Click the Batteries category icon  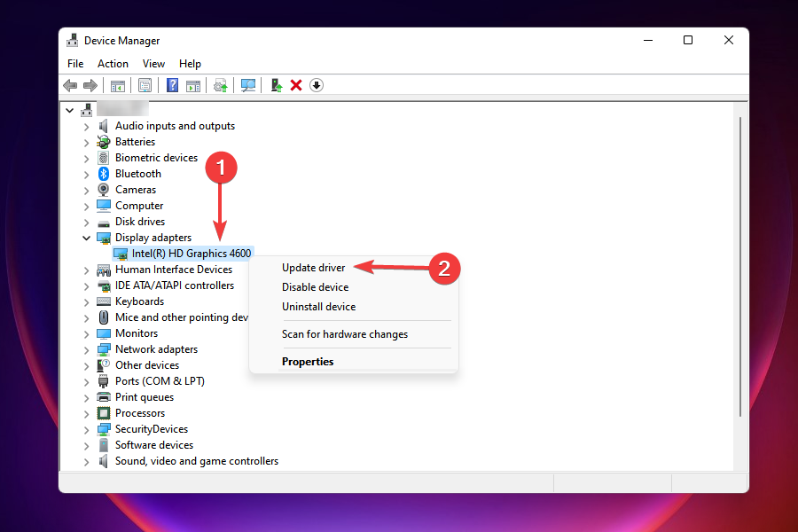coord(104,142)
